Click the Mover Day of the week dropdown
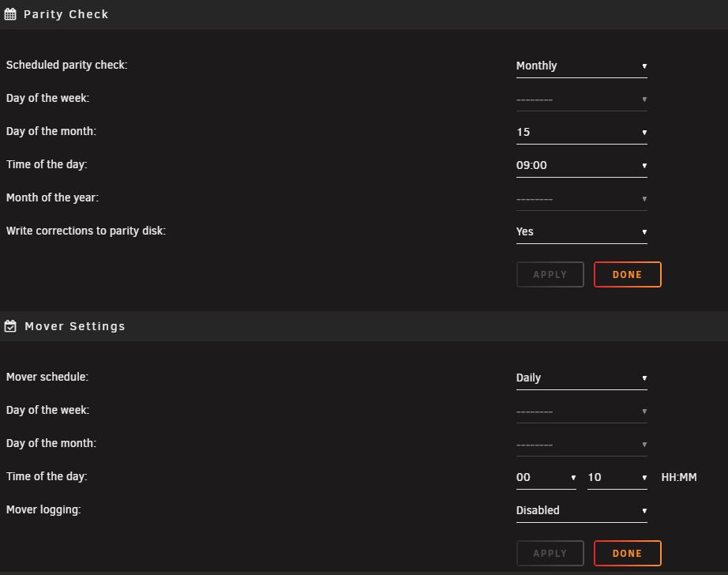The width and height of the screenshot is (728, 575). tap(581, 412)
